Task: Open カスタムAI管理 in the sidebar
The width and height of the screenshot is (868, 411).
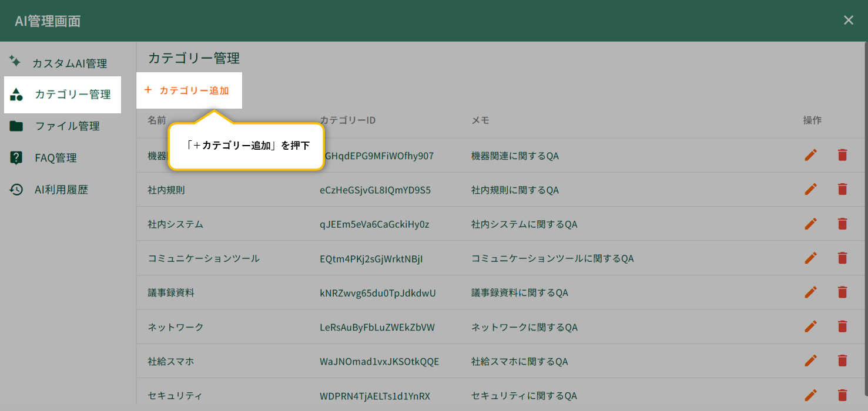Action: pos(69,63)
